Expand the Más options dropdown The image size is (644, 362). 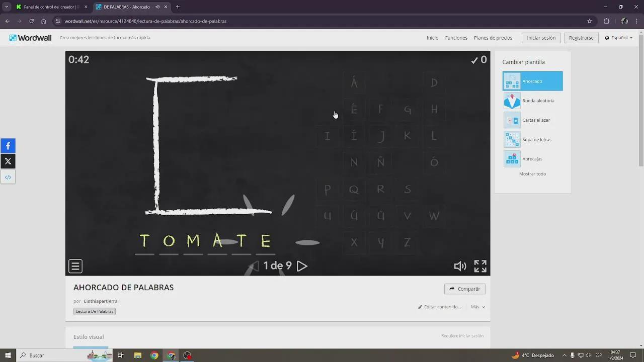(x=476, y=307)
